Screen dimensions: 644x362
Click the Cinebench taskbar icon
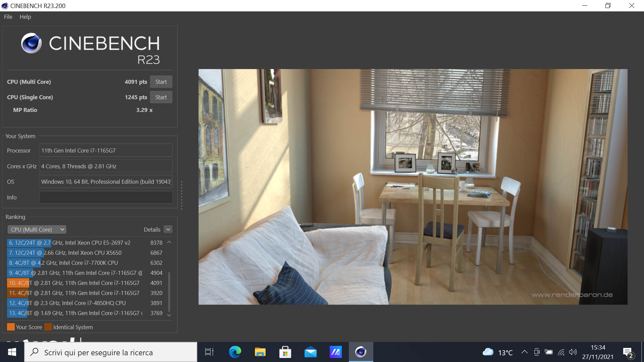(361, 352)
